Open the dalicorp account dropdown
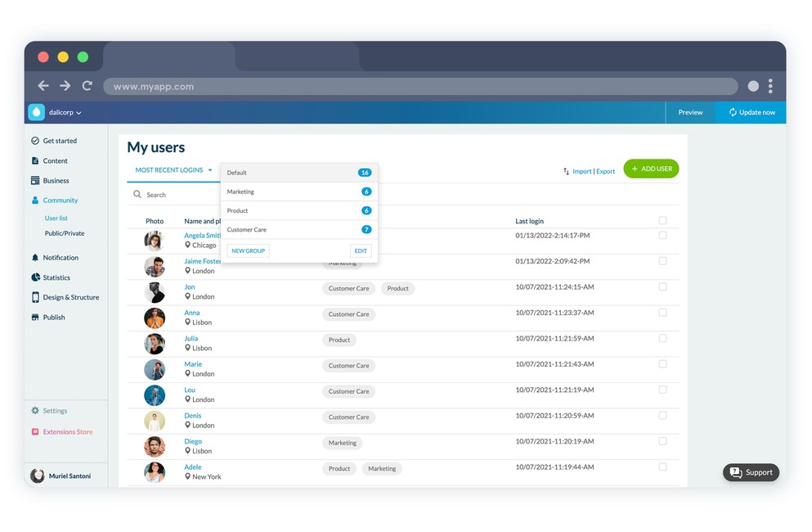The height and width of the screenshot is (532, 812). 65,113
